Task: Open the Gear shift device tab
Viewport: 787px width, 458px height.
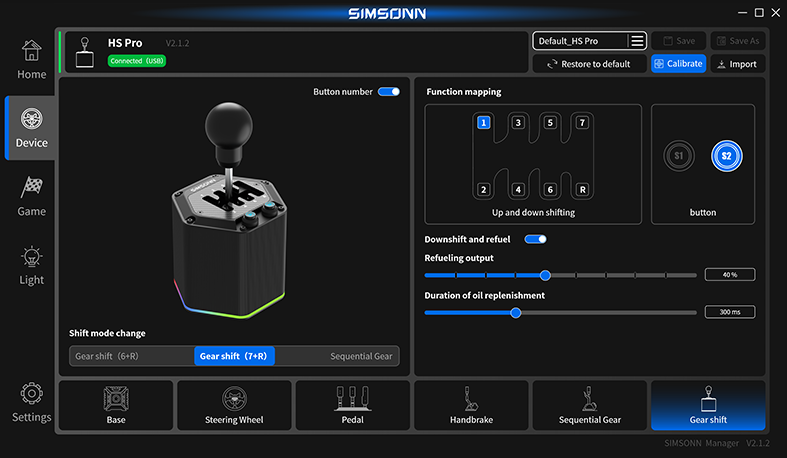Action: [708, 405]
